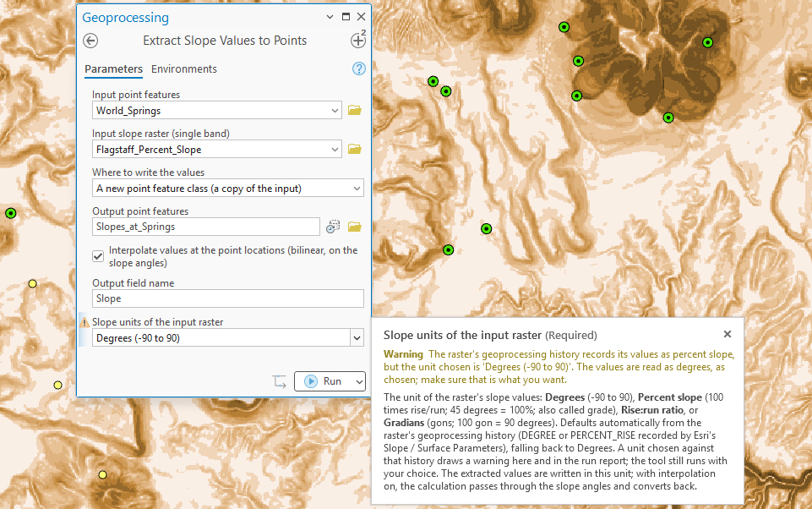Switch to the Environments tab
This screenshot has width=812, height=509.
184,69
